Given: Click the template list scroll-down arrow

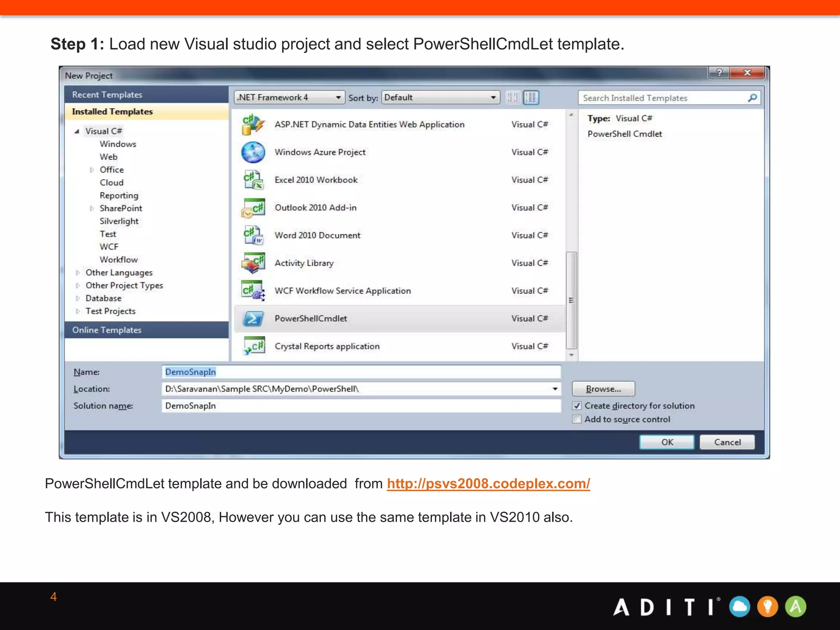Looking at the screenshot, I should [571, 355].
